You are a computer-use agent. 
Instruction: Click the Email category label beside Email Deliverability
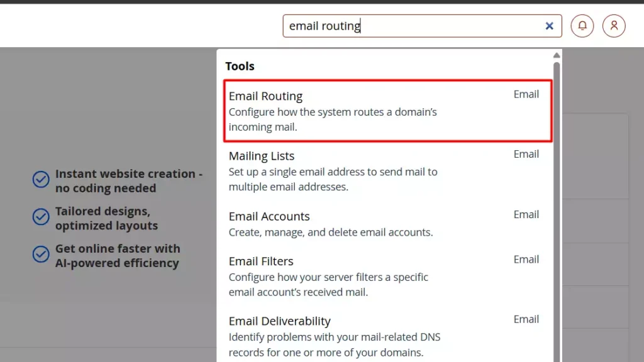[526, 319]
